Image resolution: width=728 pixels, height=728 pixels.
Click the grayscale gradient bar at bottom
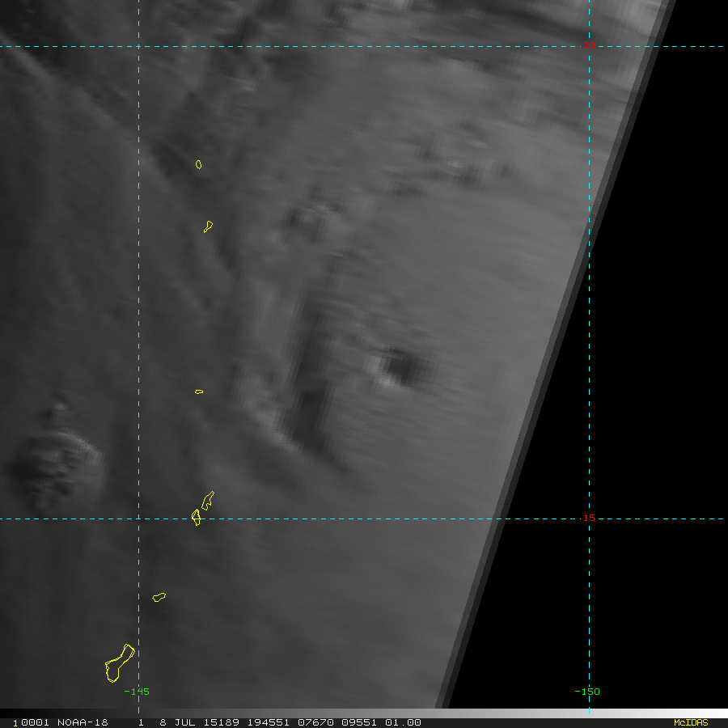pos(364,713)
